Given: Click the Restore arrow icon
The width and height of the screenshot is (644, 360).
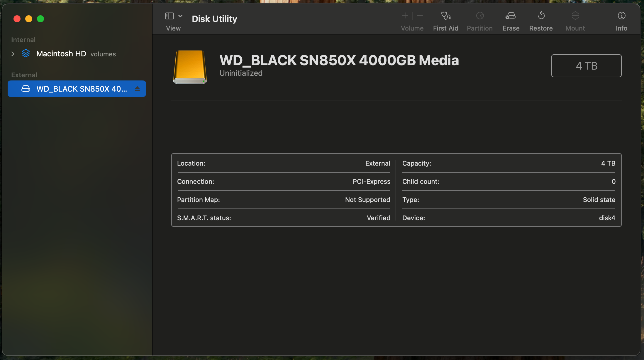Looking at the screenshot, I should click(541, 16).
